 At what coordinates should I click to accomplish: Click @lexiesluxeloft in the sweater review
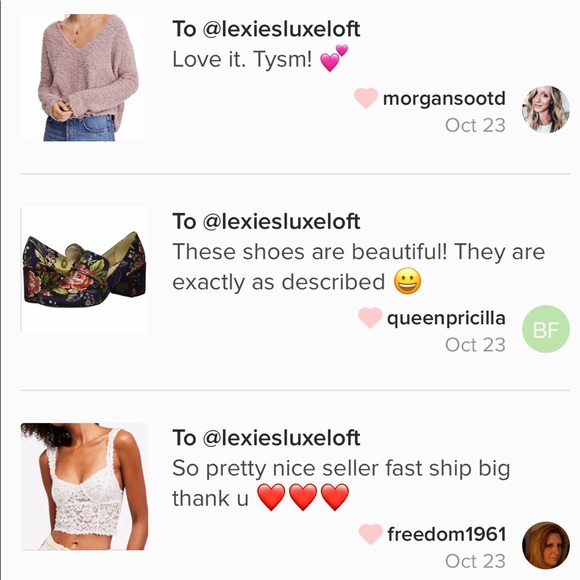[x=281, y=29]
